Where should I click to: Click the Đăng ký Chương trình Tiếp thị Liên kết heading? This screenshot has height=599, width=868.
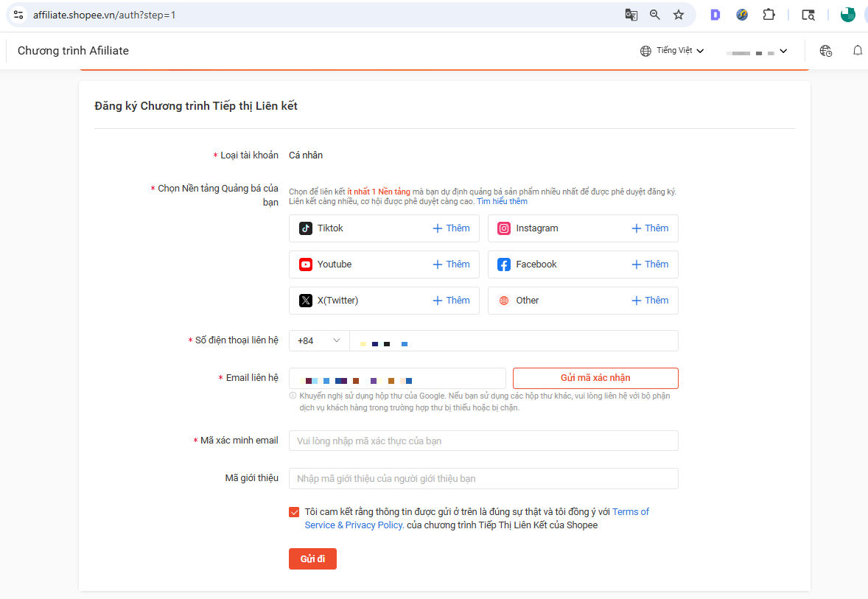pyautogui.click(x=196, y=106)
